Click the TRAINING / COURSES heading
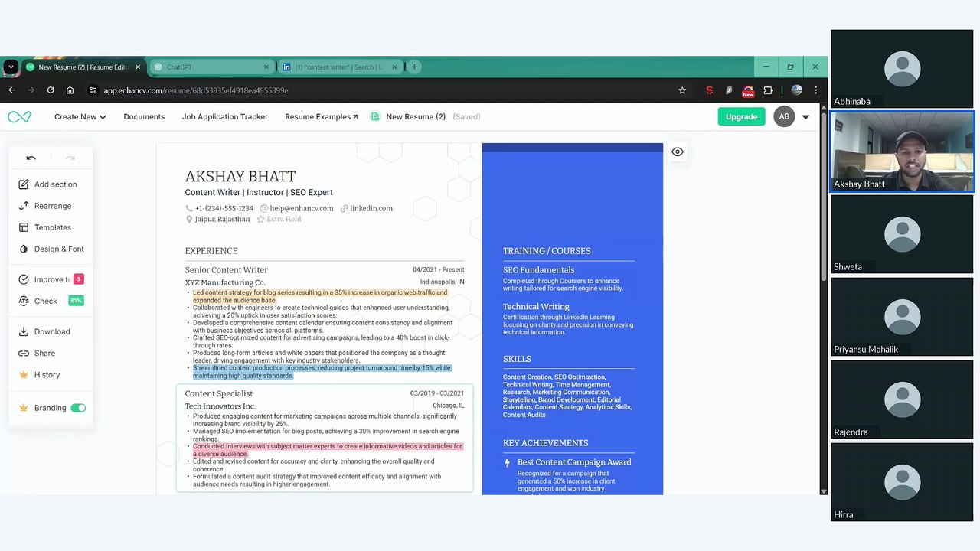The width and height of the screenshot is (980, 551). pyautogui.click(x=547, y=251)
